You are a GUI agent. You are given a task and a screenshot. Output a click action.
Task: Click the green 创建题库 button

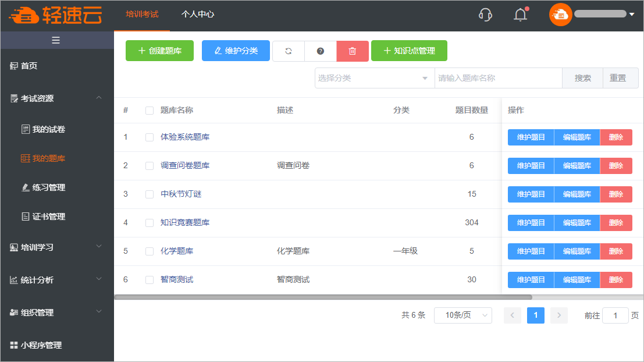[159, 51]
